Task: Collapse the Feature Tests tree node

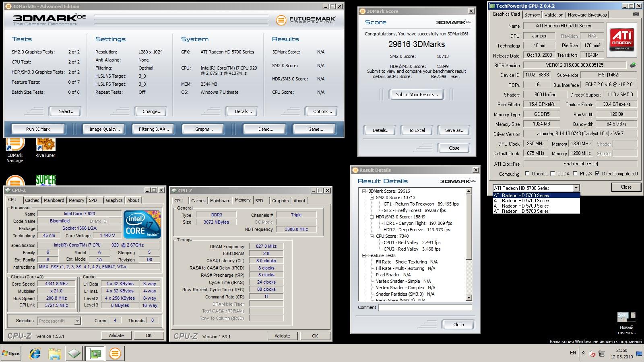Action: 364,255
